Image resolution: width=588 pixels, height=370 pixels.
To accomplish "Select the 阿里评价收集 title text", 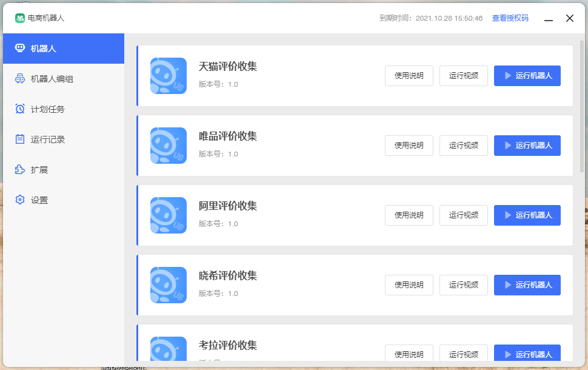I will (228, 206).
